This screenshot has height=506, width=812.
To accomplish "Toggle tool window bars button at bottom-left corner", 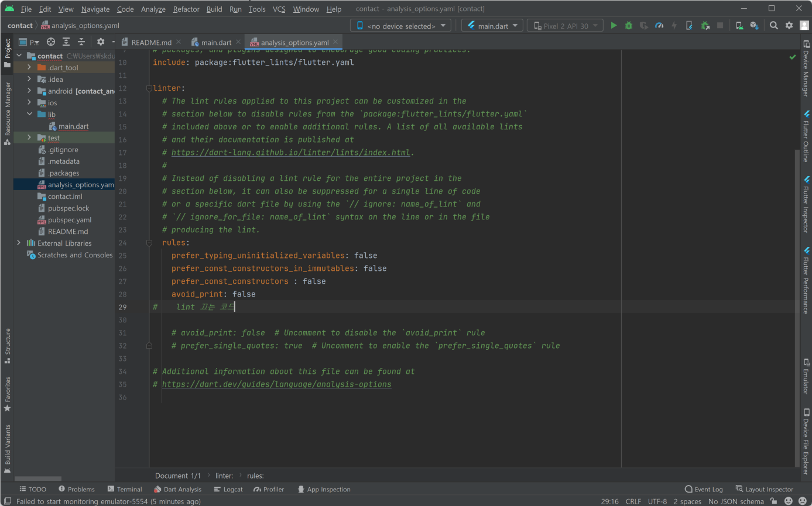I will pyautogui.click(x=7, y=501).
